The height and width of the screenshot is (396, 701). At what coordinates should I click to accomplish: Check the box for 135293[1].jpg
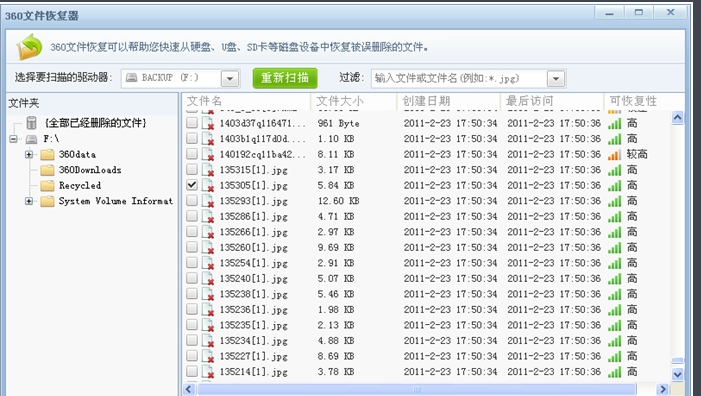[192, 200]
